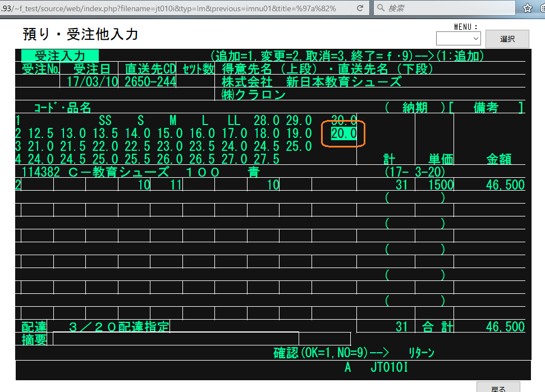Click the bookmark star icon

(x=528, y=8)
